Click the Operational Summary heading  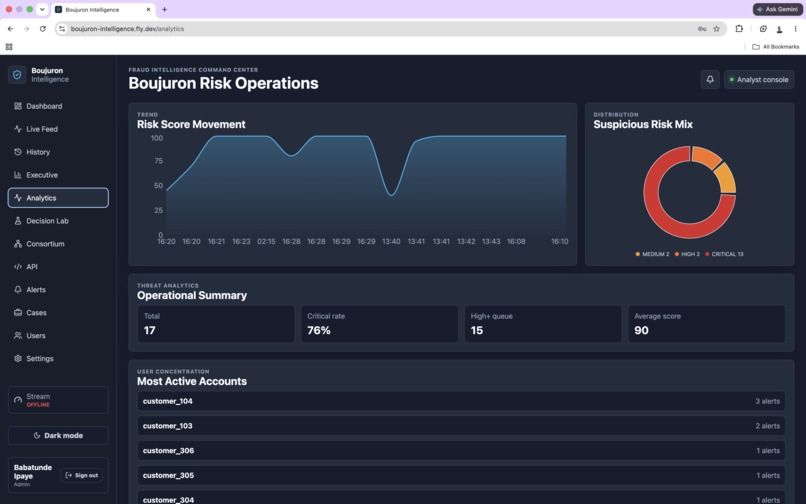point(192,296)
